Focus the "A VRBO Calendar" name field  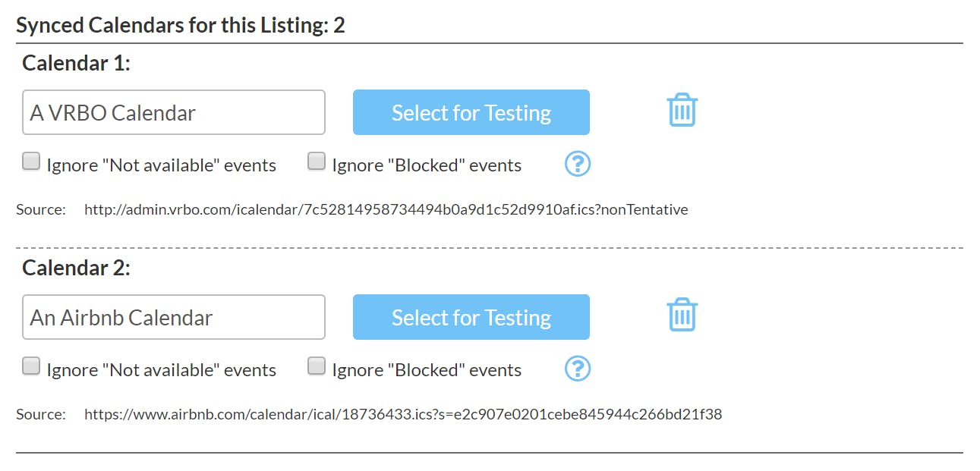point(173,112)
